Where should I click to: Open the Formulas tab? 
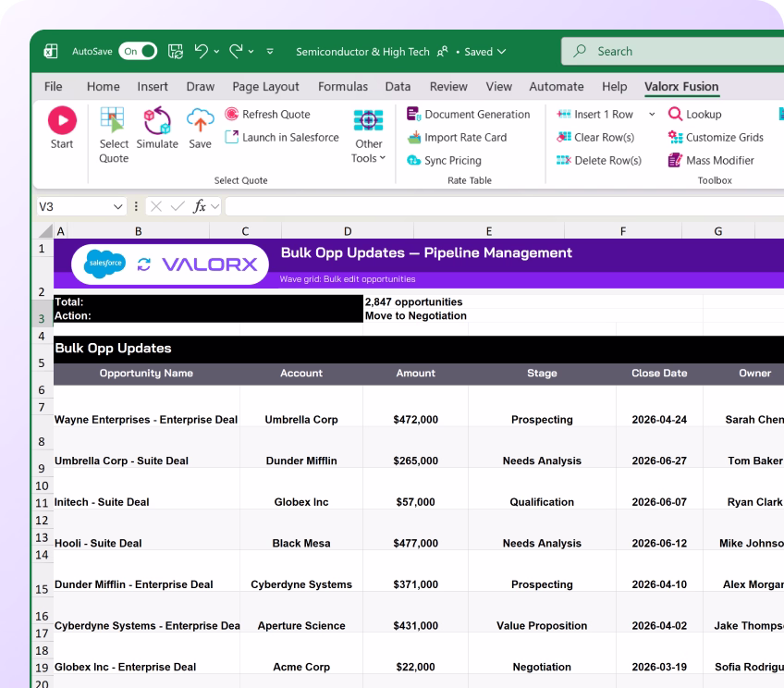[343, 87]
